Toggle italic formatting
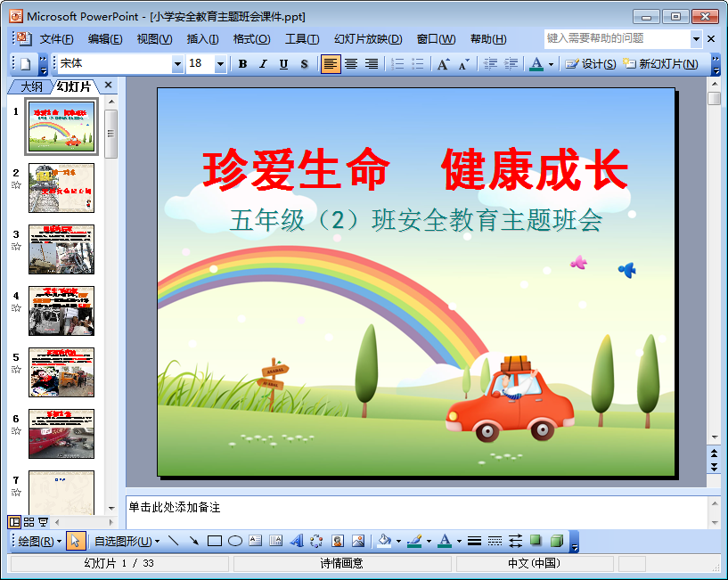Image resolution: width=728 pixels, height=580 pixels. point(263,63)
